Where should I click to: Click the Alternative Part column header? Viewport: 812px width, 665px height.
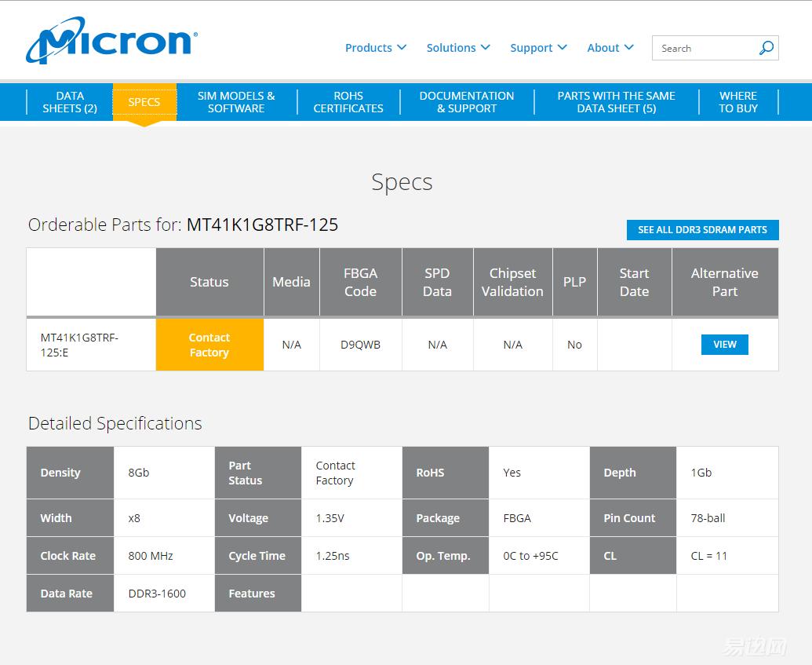(x=724, y=282)
